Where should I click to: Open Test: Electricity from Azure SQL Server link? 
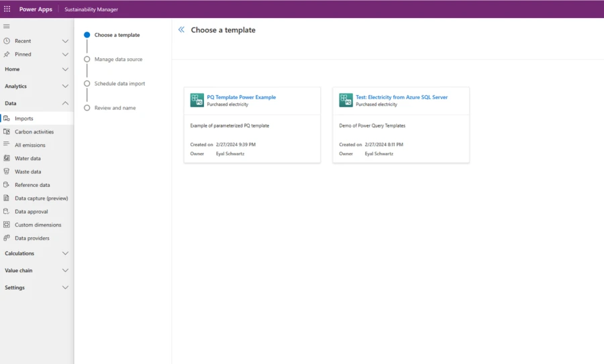point(401,97)
